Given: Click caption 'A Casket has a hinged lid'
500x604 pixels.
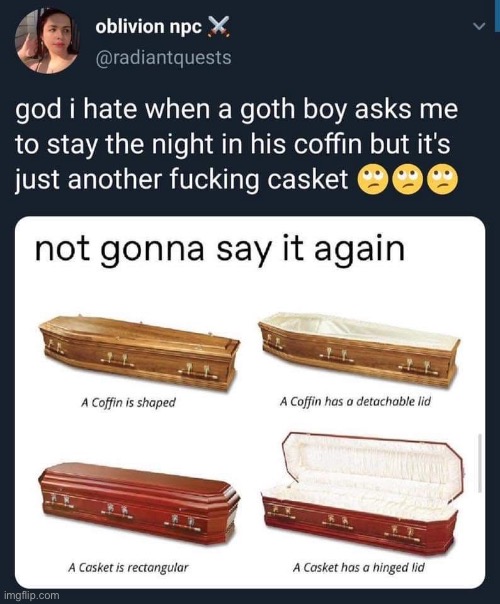Looking at the screenshot, I should [358, 567].
